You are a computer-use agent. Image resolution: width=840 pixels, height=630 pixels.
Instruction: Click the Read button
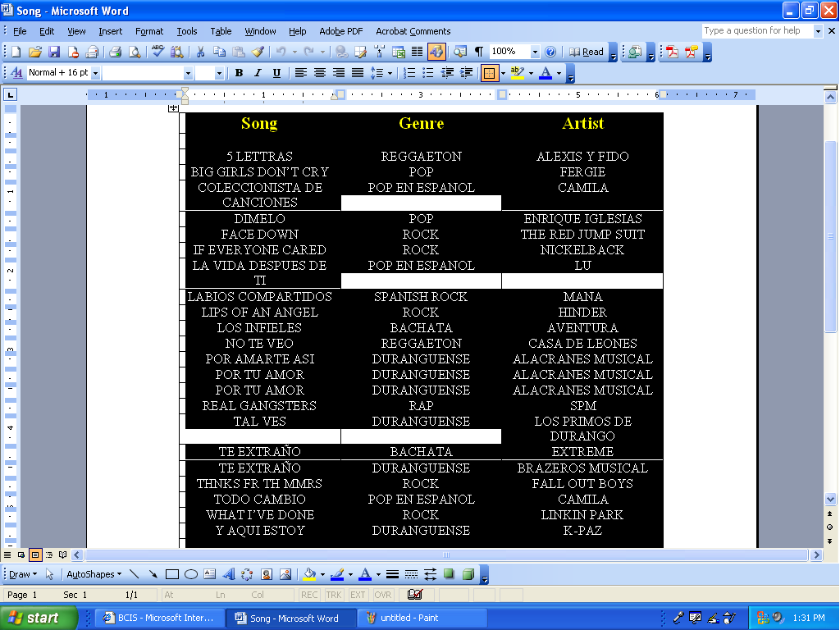click(587, 52)
